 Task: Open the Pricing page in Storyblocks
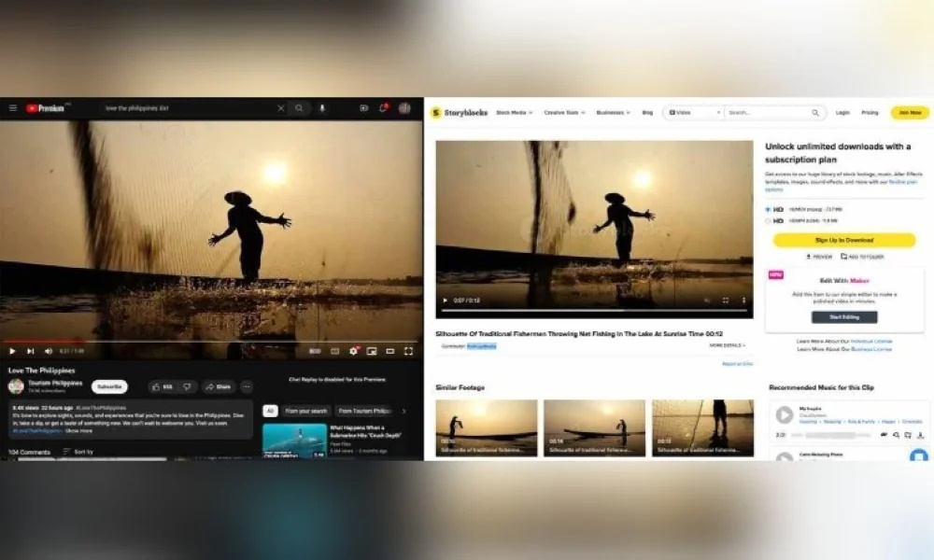(870, 112)
